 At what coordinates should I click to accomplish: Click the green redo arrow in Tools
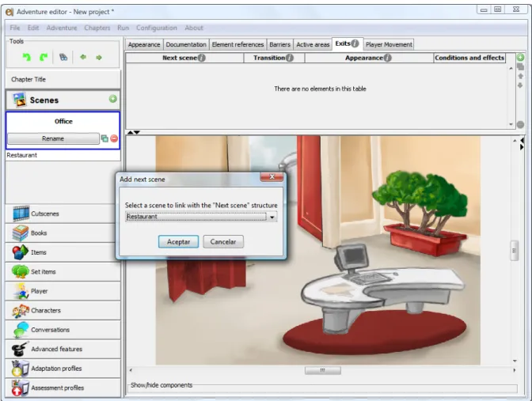click(x=44, y=57)
